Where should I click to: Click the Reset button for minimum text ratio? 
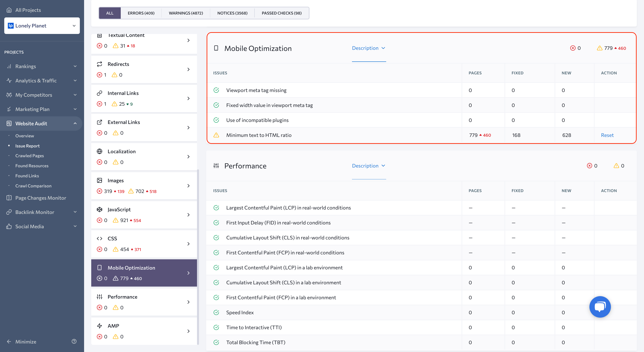pyautogui.click(x=607, y=135)
